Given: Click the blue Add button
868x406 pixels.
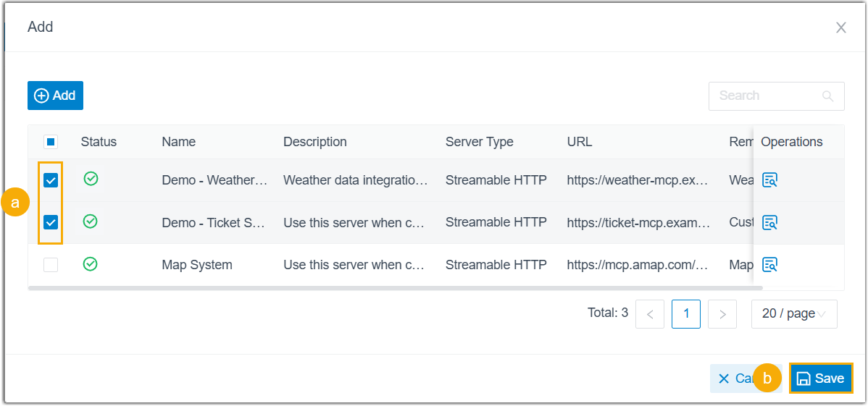Looking at the screenshot, I should (55, 96).
